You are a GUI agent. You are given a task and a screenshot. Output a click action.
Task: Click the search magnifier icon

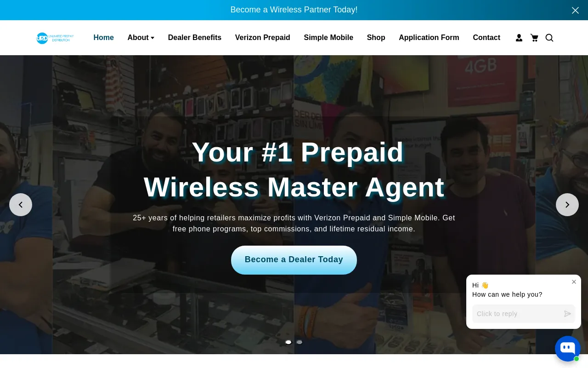click(549, 38)
